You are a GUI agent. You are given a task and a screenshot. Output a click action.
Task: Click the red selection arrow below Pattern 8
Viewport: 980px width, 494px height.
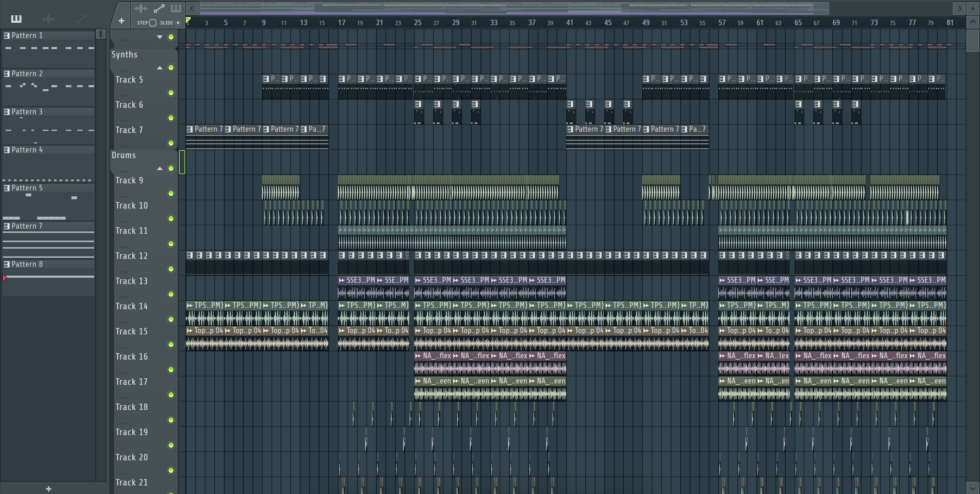click(x=4, y=278)
